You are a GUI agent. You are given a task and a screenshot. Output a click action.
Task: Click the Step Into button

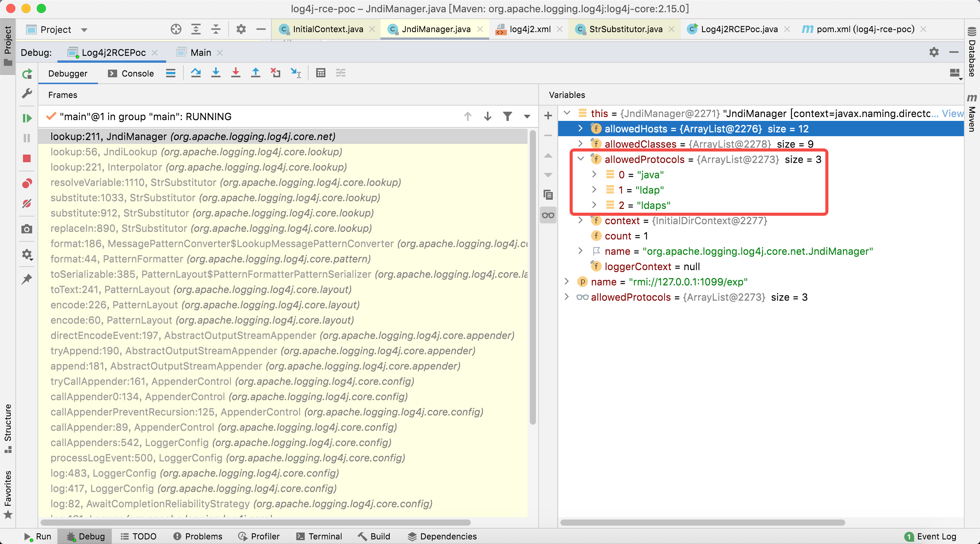[x=216, y=73]
